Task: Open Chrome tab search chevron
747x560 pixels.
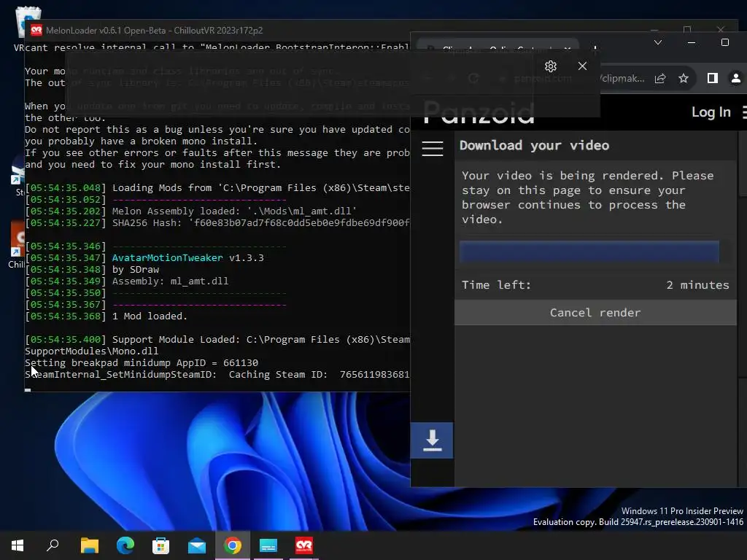Action: coord(658,42)
